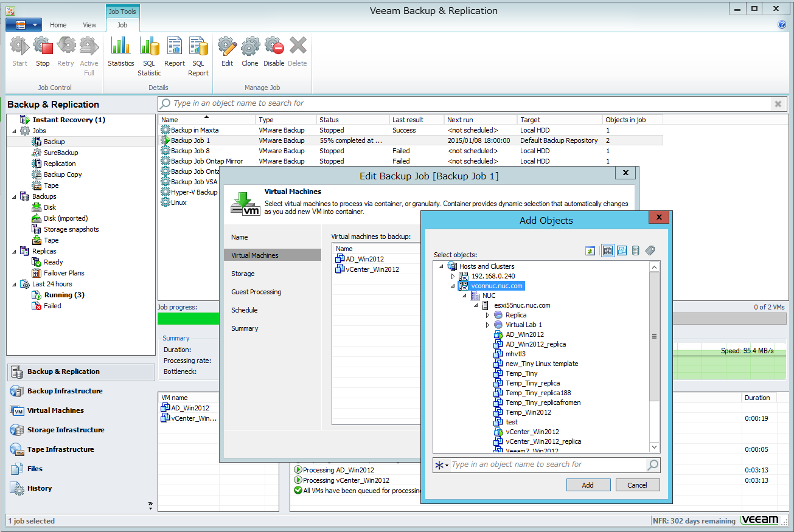The width and height of the screenshot is (794, 532).
Task: Select Storage snapshots node
Action: (71, 229)
